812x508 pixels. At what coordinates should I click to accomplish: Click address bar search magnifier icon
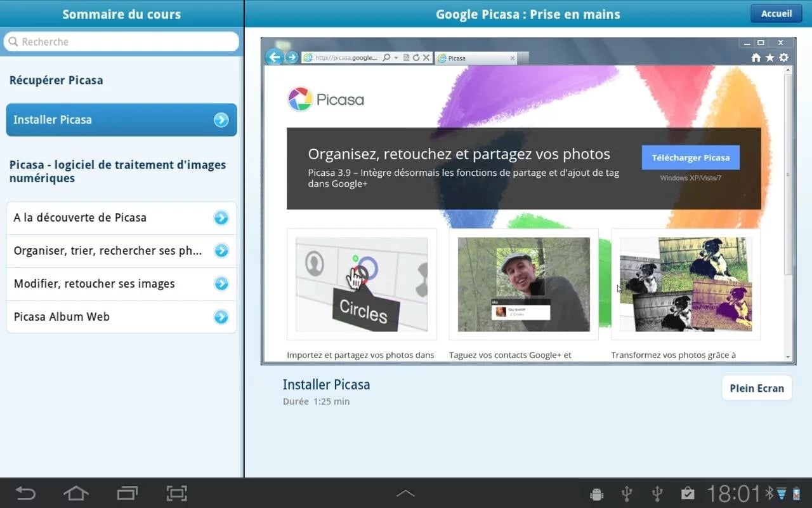point(386,58)
